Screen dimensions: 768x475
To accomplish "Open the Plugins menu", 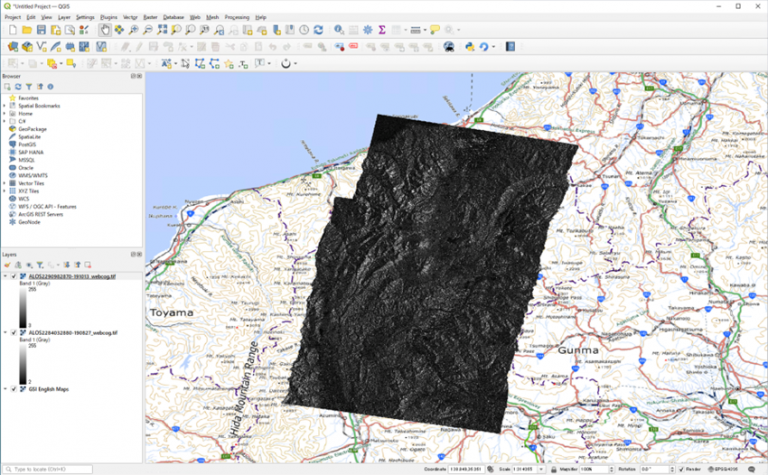I will pos(109,17).
